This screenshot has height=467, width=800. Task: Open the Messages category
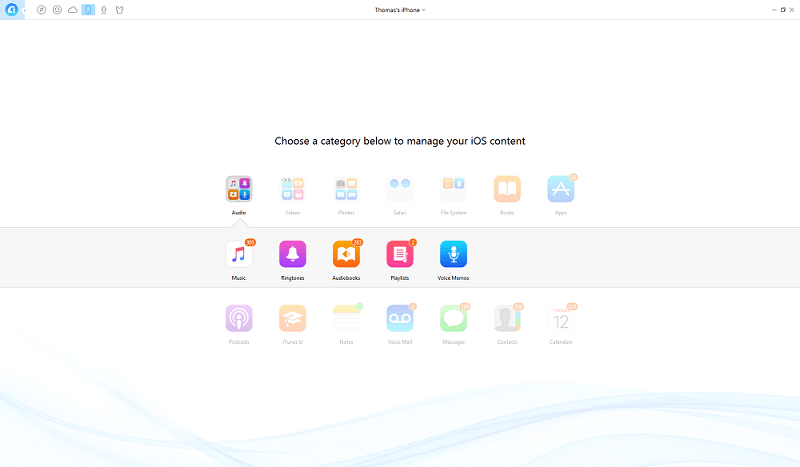[x=454, y=318]
